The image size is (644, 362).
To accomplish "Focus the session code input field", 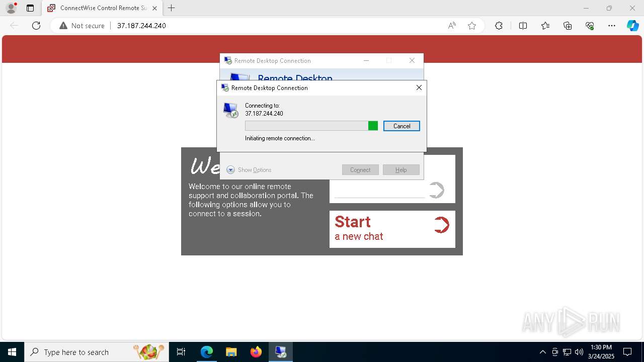I will 380,191.
